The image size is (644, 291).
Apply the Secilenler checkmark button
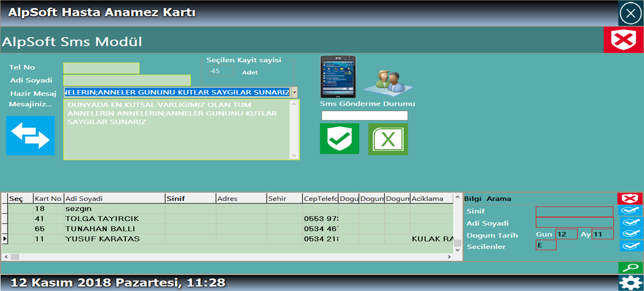(631, 246)
